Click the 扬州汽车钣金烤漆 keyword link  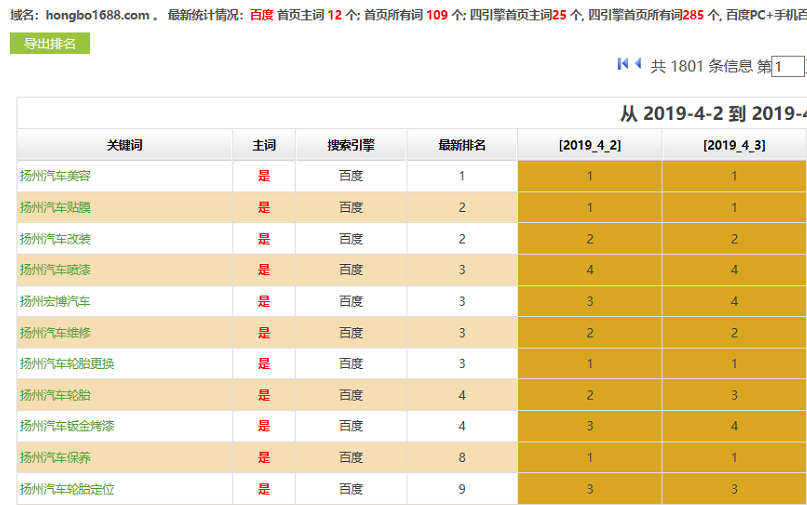(x=67, y=426)
